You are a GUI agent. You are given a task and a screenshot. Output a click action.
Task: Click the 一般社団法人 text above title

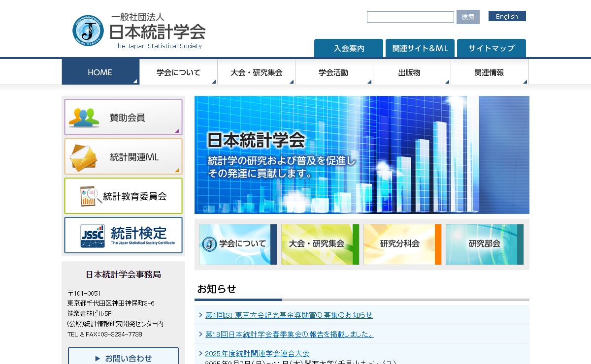coord(138,17)
